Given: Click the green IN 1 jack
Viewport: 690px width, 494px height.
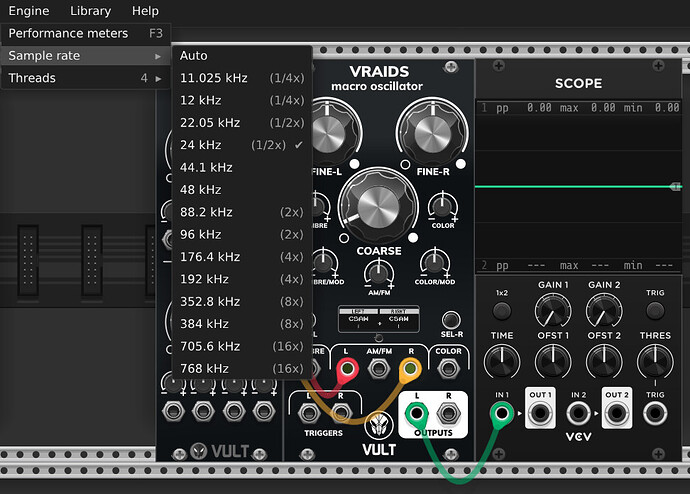Looking at the screenshot, I should [x=502, y=413].
